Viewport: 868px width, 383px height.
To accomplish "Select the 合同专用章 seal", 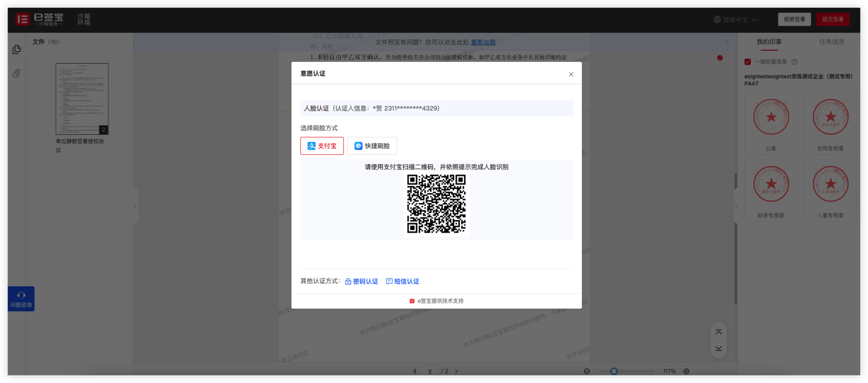I will coord(830,123).
